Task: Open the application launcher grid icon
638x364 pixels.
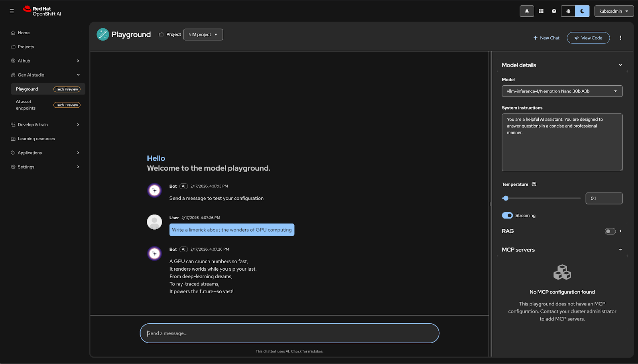Action: tap(541, 11)
